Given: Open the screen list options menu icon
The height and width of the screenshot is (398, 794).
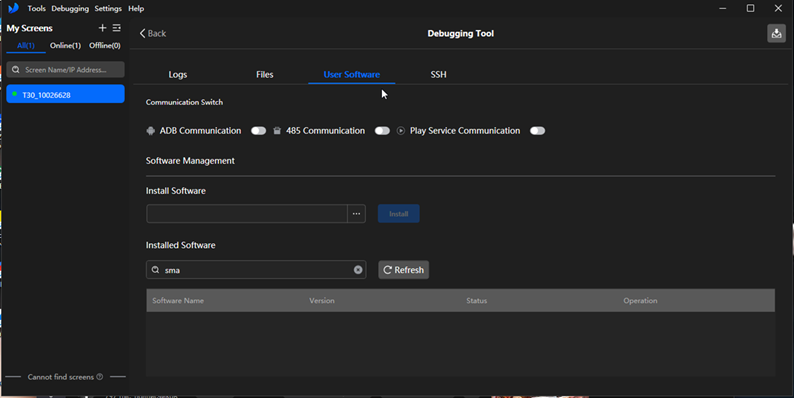Looking at the screenshot, I should point(116,28).
